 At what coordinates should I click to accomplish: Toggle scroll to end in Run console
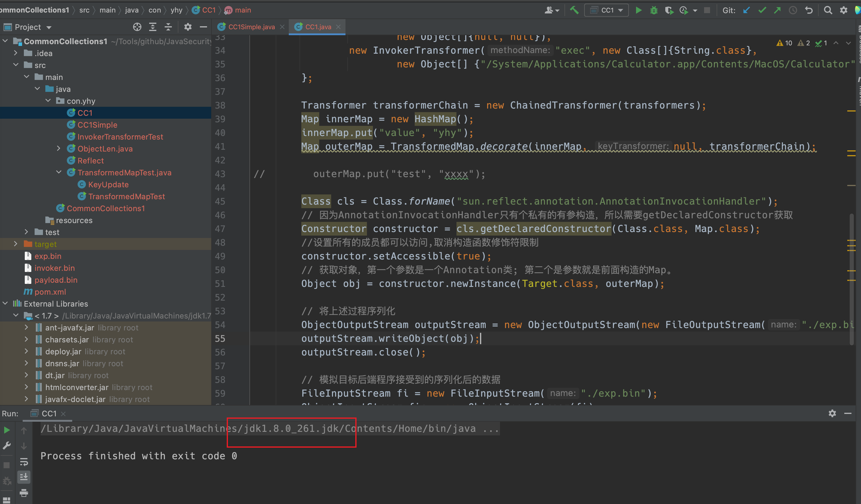24,477
